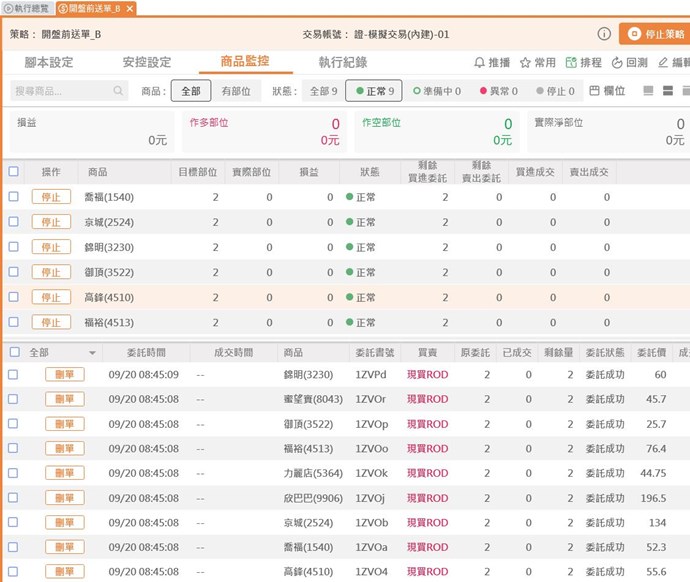This screenshot has width=690, height=582.
Task: Click the info icon beside 停止策略
Action: pyautogui.click(x=604, y=34)
